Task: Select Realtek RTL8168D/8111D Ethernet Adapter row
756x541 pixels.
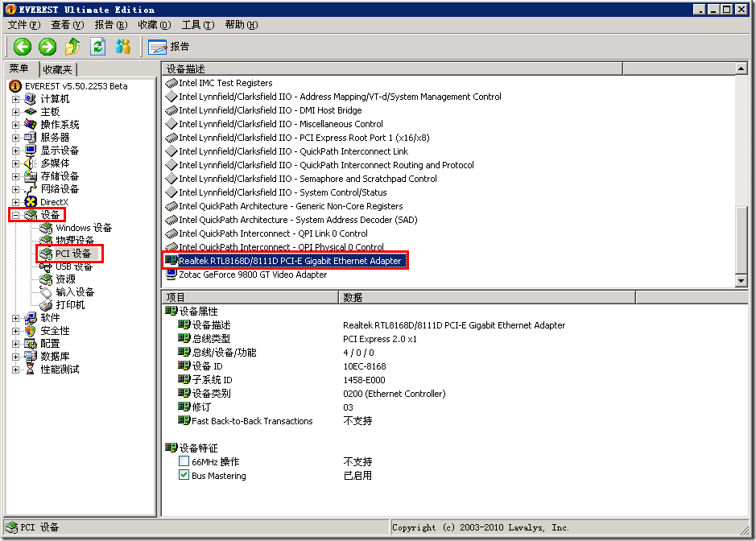Action: click(290, 261)
